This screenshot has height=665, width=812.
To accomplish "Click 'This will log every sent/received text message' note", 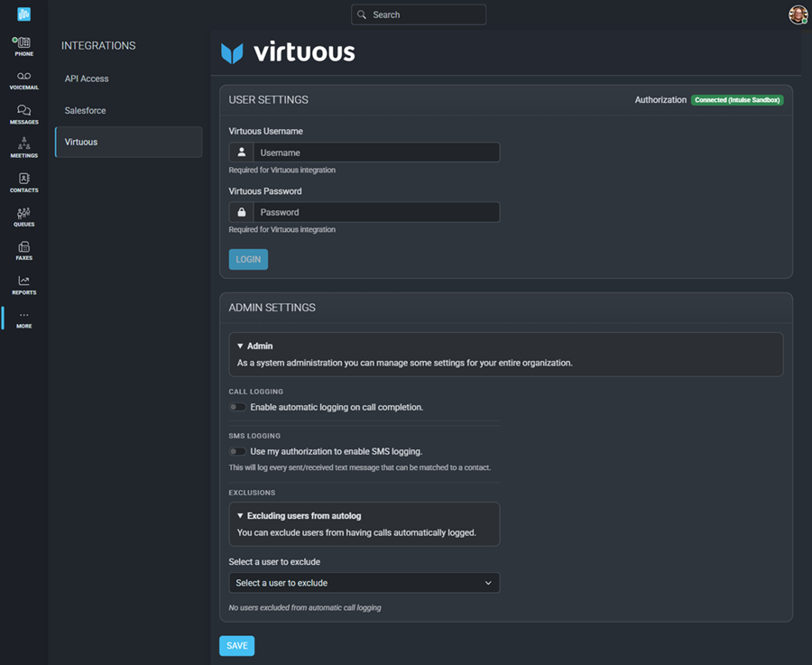I will pos(359,467).
